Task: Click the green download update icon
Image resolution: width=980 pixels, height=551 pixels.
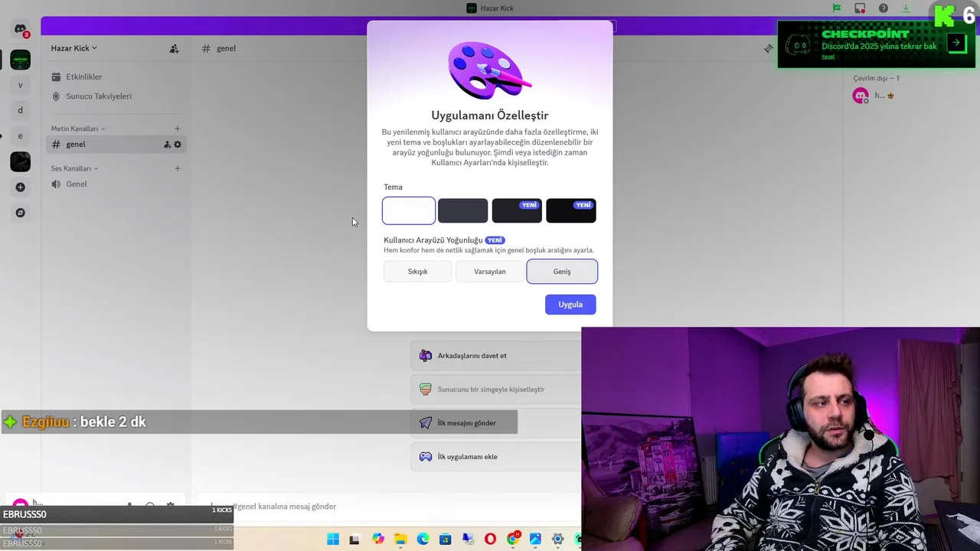Action: coord(906,8)
